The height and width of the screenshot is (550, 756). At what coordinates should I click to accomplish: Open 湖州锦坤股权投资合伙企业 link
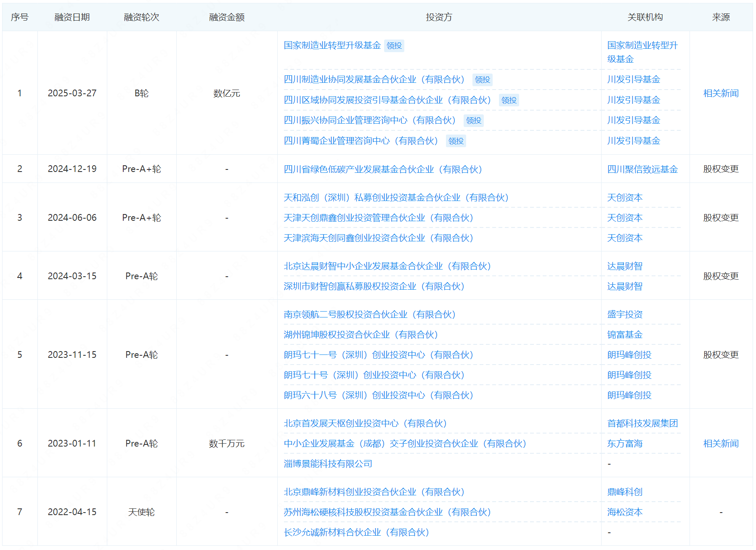coord(361,335)
